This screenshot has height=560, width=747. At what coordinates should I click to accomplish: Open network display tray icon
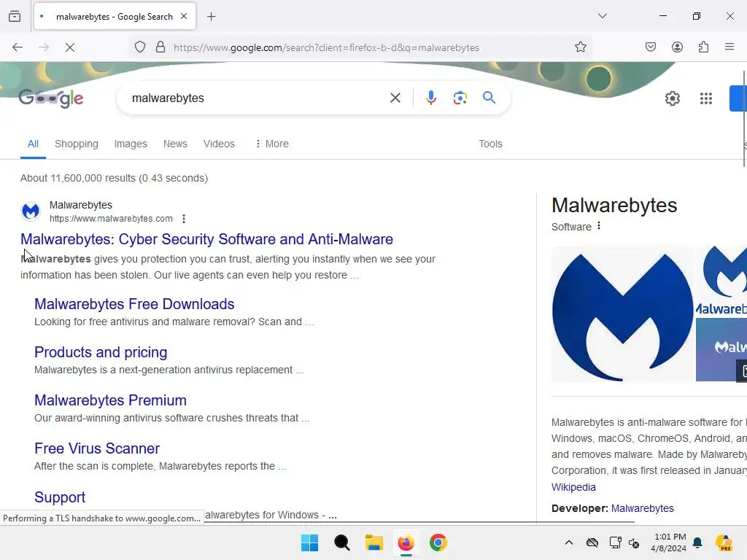tap(615, 542)
